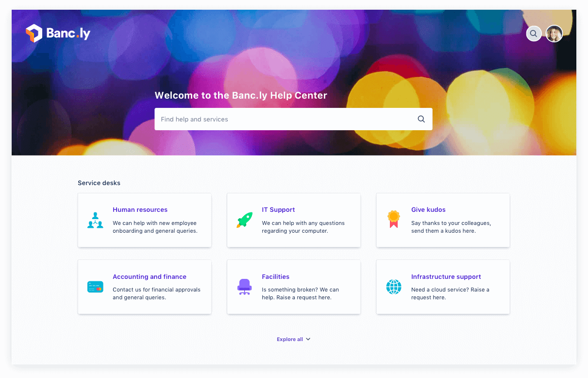
Task: Select the Facilities chair icon
Action: (x=244, y=287)
